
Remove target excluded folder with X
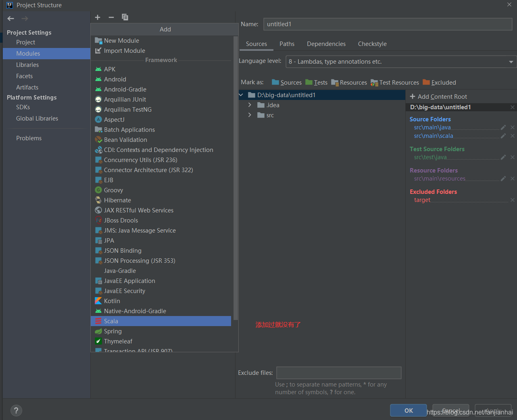(x=513, y=200)
